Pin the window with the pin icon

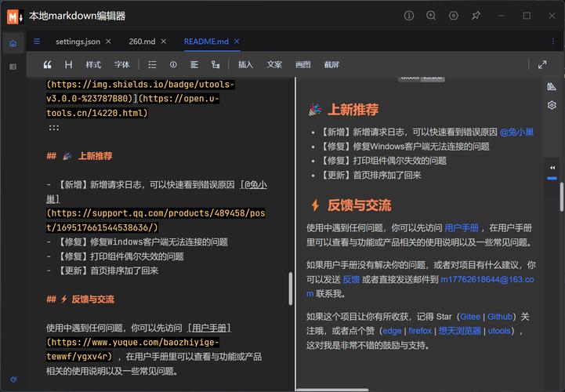pos(476,16)
